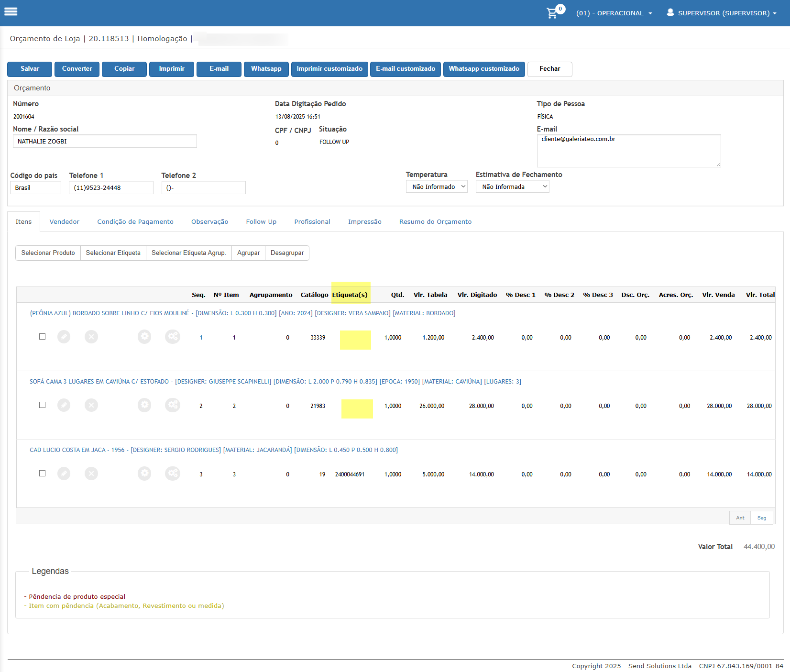This screenshot has height=672, width=790.
Task: Open the shopping cart icon
Action: (552, 13)
